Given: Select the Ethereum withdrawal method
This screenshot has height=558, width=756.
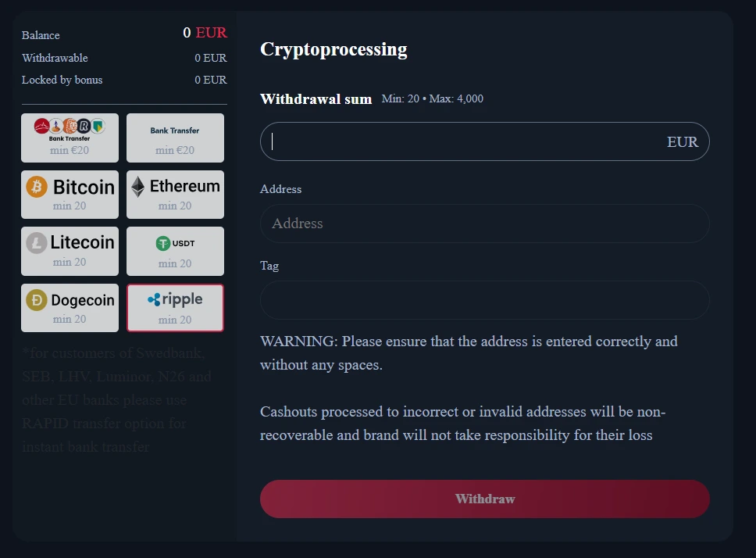Looking at the screenshot, I should (x=175, y=194).
